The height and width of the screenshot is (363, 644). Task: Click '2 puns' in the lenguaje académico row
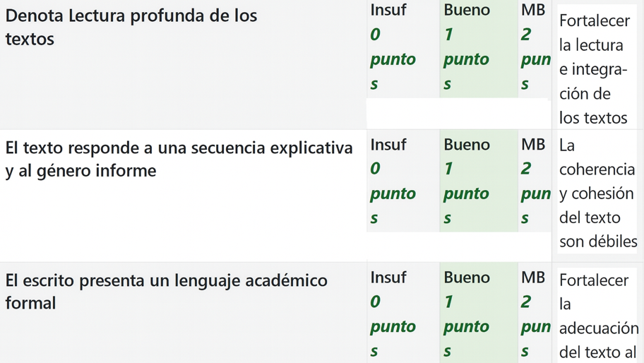click(535, 326)
